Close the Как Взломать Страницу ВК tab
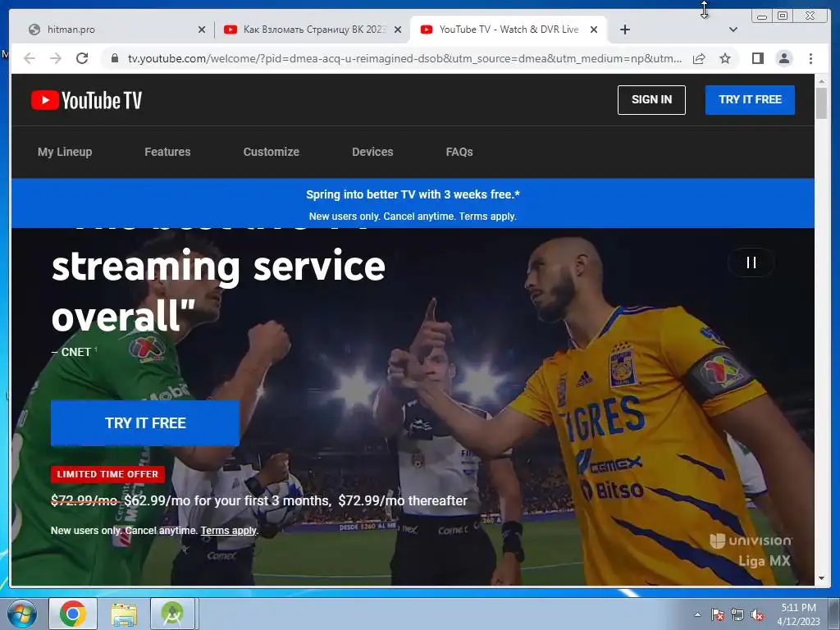 pos(398,30)
